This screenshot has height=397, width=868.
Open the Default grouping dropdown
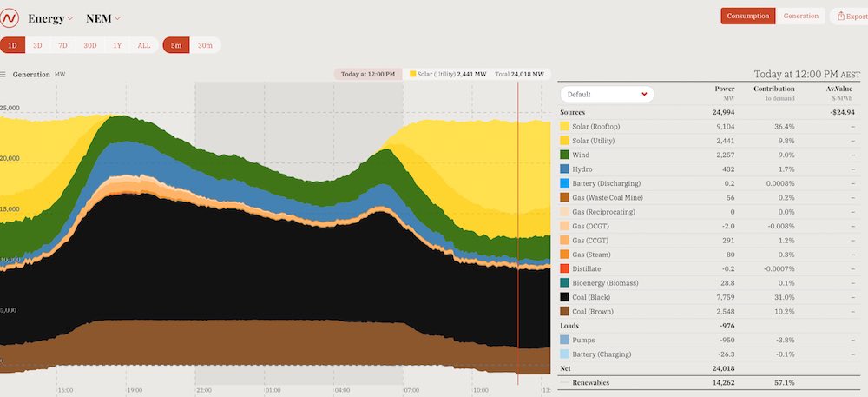point(606,94)
